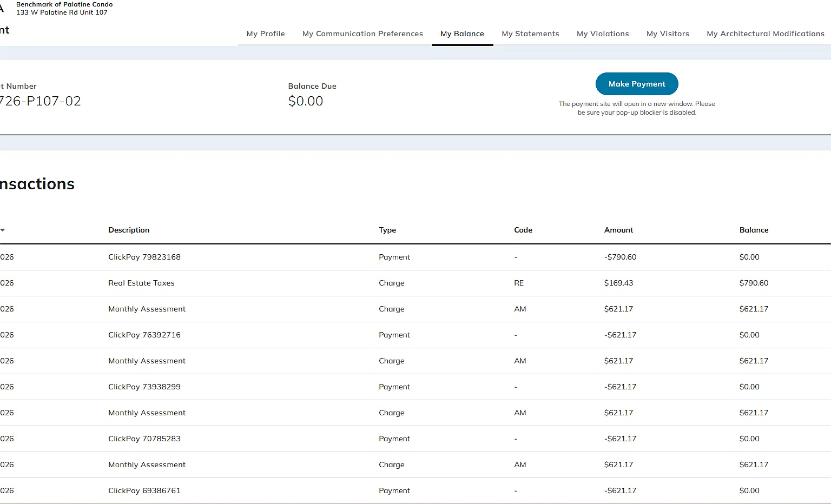Click the $790.60 balance cell
Image resolution: width=831 pixels, height=504 pixels.
[754, 283]
